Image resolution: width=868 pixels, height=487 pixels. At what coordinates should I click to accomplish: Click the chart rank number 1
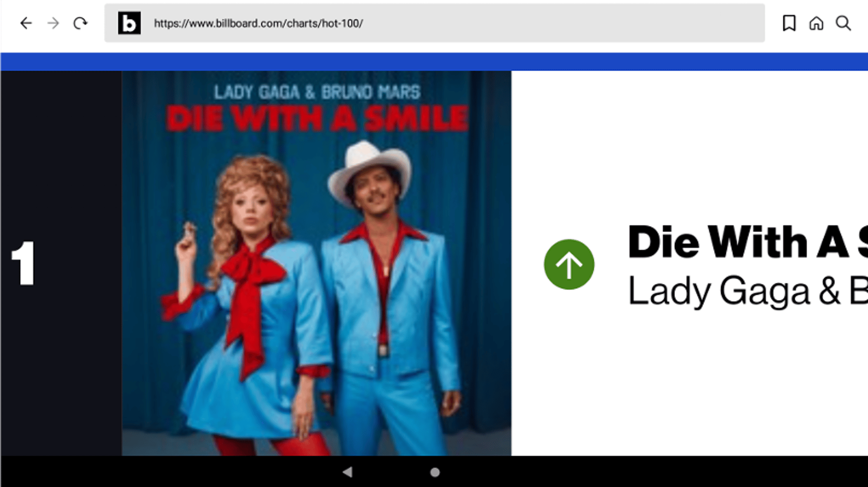pyautogui.click(x=23, y=263)
